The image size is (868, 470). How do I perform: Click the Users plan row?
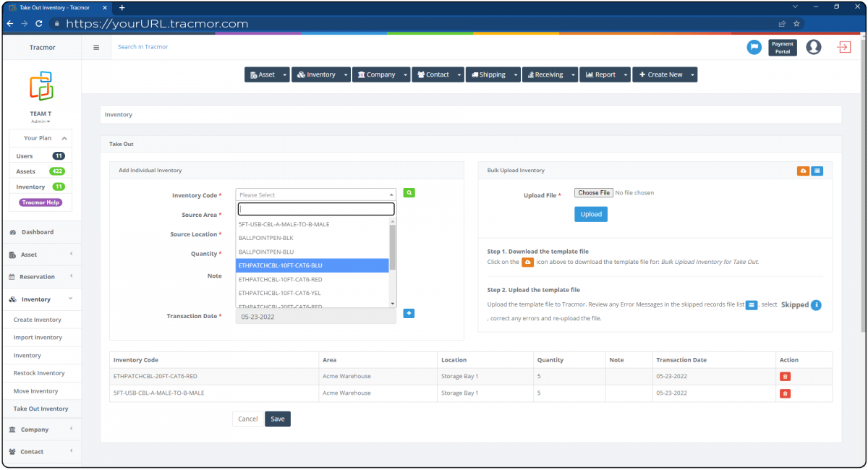[41, 156]
